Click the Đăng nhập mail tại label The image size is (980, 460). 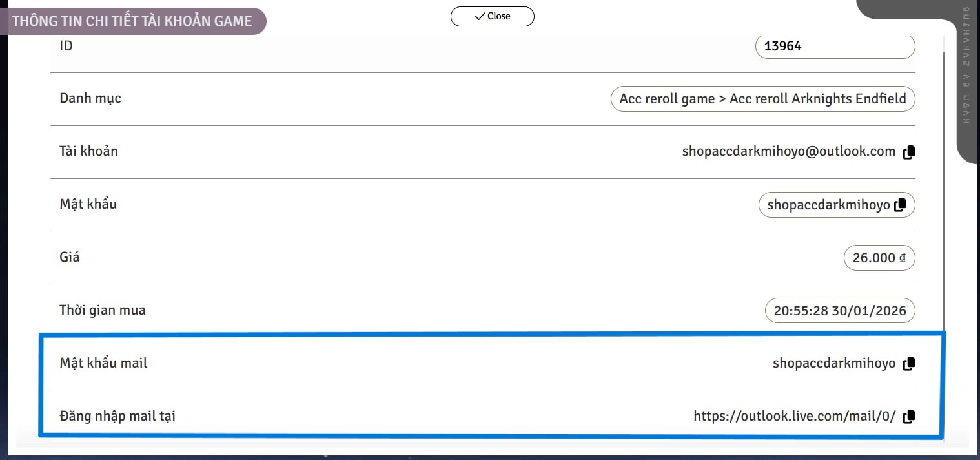click(x=117, y=416)
